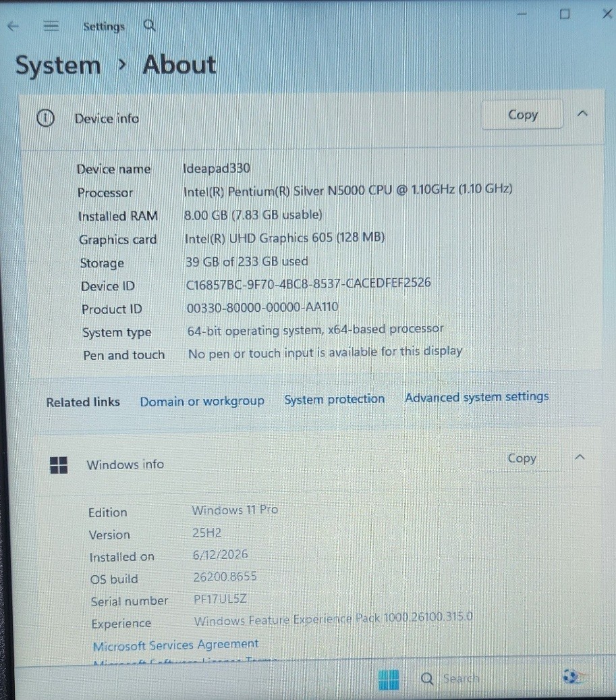Select Product ID 00330-80000-00000-AA110

pos(262,307)
